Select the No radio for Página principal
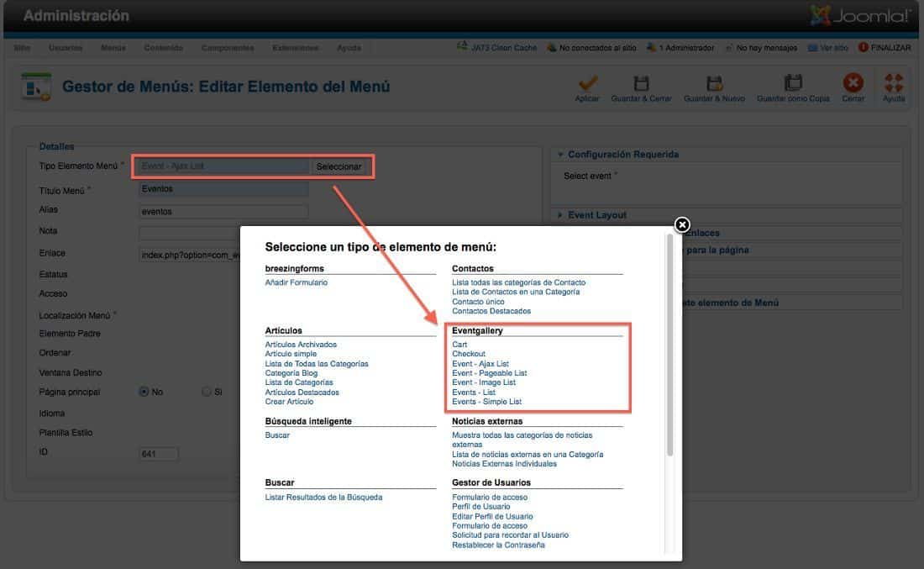This screenshot has width=924, height=569. (x=143, y=392)
